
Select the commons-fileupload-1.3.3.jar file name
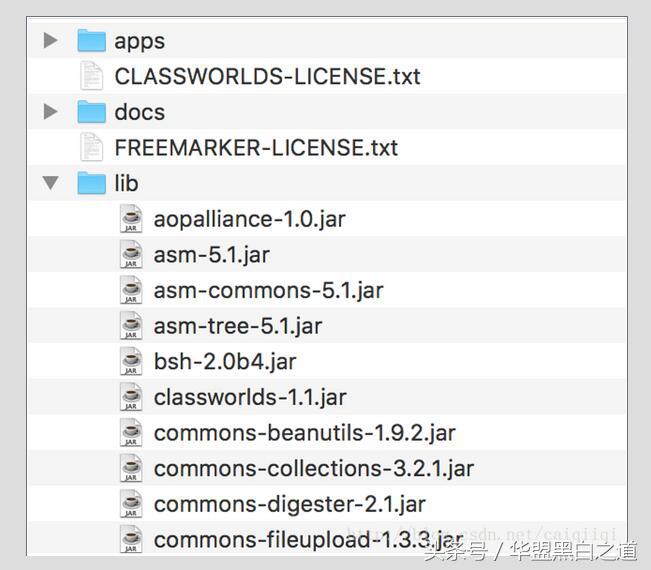308,541
